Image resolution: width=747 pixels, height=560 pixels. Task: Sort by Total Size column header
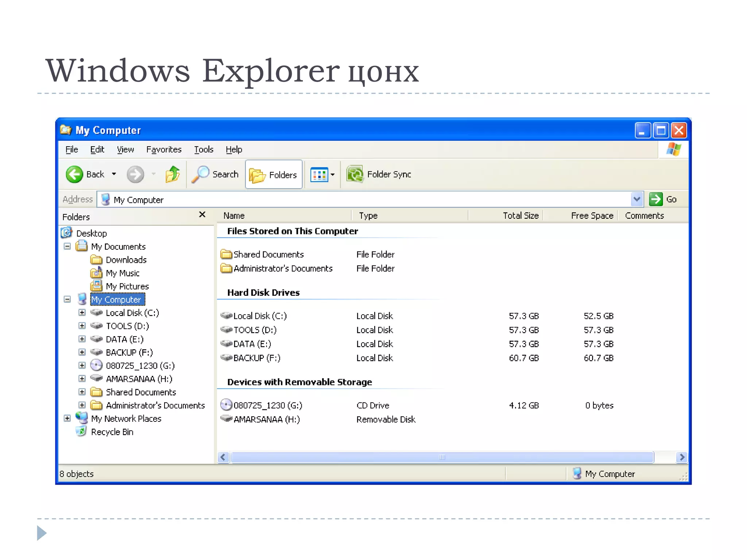pos(506,215)
